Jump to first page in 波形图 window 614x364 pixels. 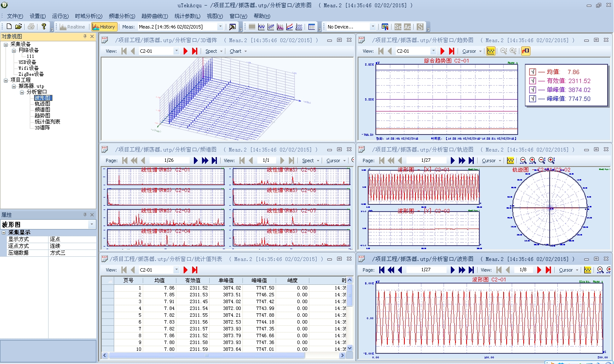point(382,270)
